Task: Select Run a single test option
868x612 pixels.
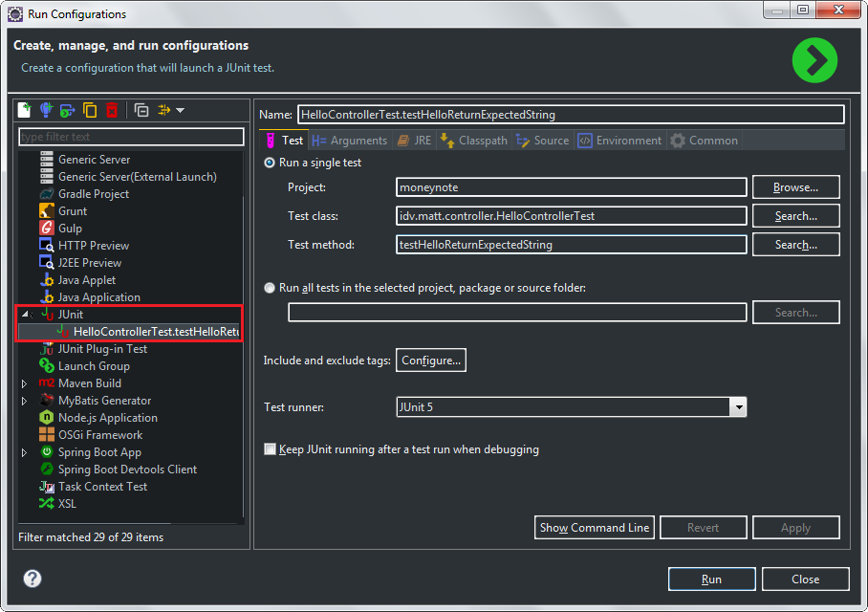Action: [x=270, y=163]
